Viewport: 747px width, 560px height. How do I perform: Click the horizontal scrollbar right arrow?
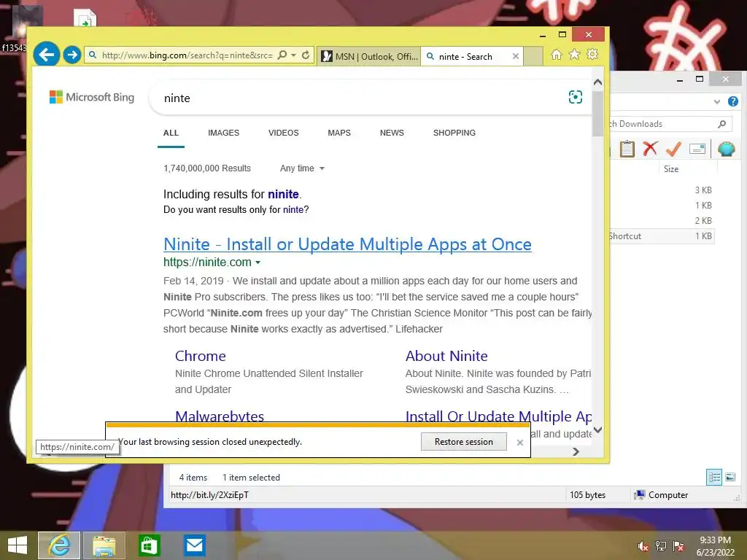pyautogui.click(x=576, y=451)
